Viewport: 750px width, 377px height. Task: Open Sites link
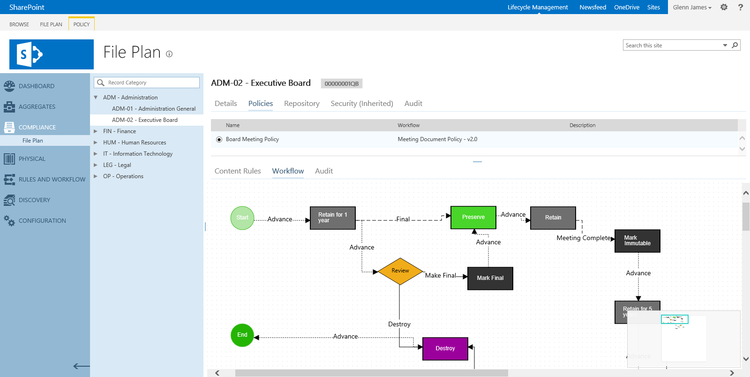coord(653,7)
